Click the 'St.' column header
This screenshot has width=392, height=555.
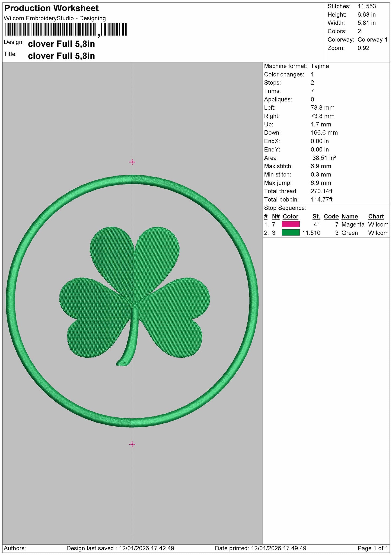316,217
